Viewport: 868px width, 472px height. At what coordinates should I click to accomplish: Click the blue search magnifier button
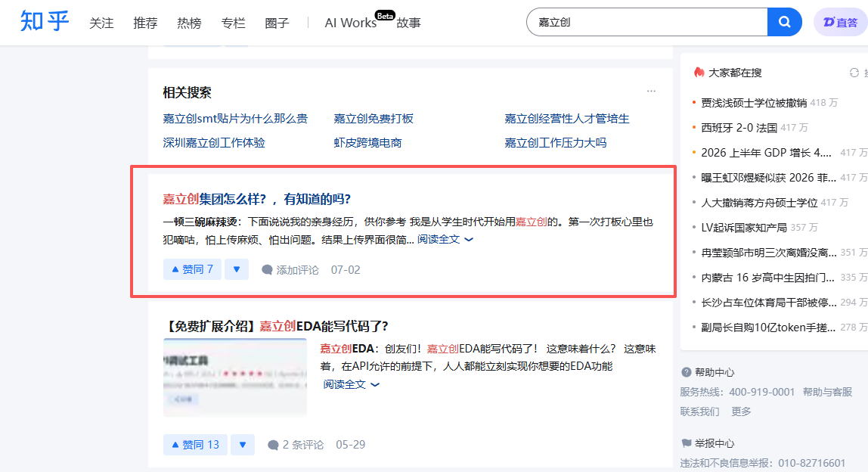[784, 22]
